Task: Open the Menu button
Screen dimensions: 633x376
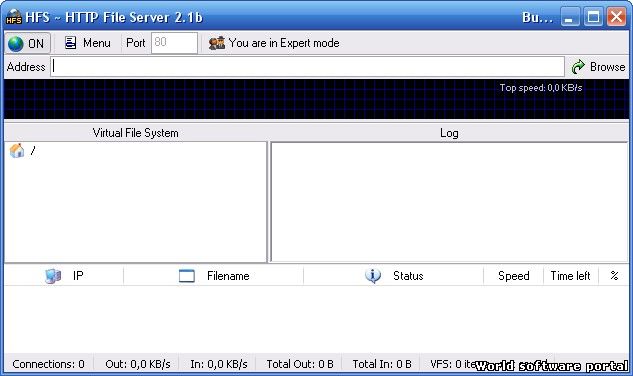Action: (x=88, y=43)
